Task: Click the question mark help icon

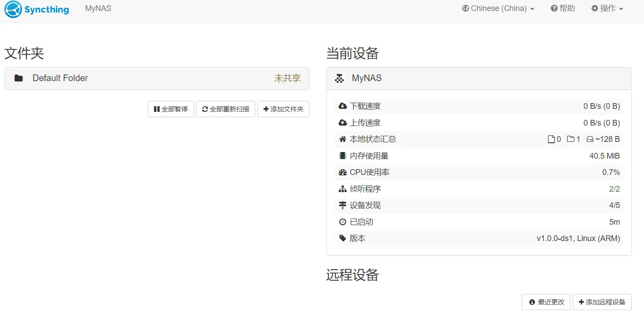Action: pos(554,8)
